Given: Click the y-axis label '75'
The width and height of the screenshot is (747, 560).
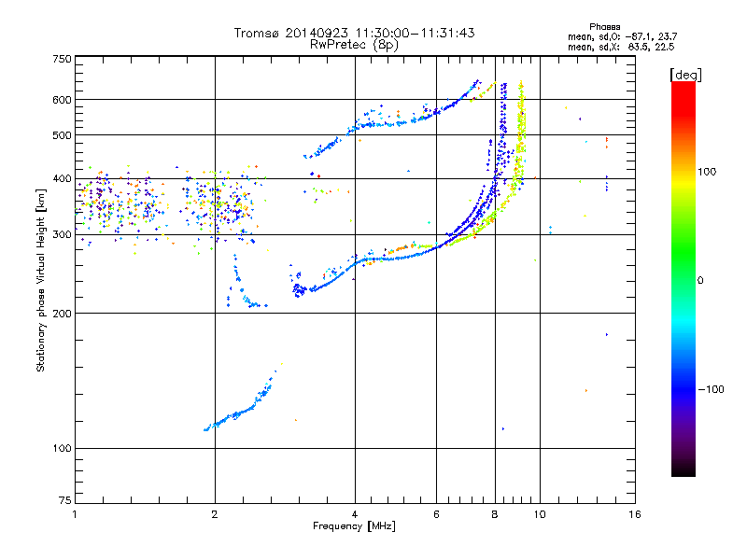Looking at the screenshot, I should (65, 500).
